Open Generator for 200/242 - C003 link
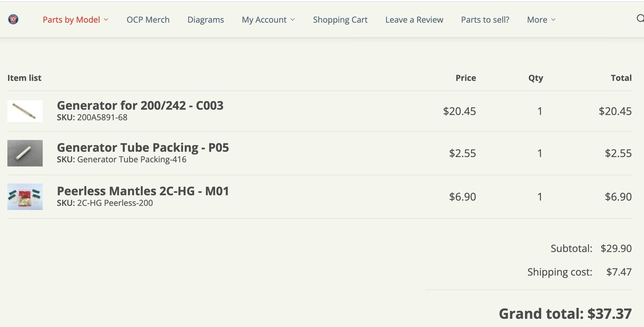644x327 pixels. [140, 105]
